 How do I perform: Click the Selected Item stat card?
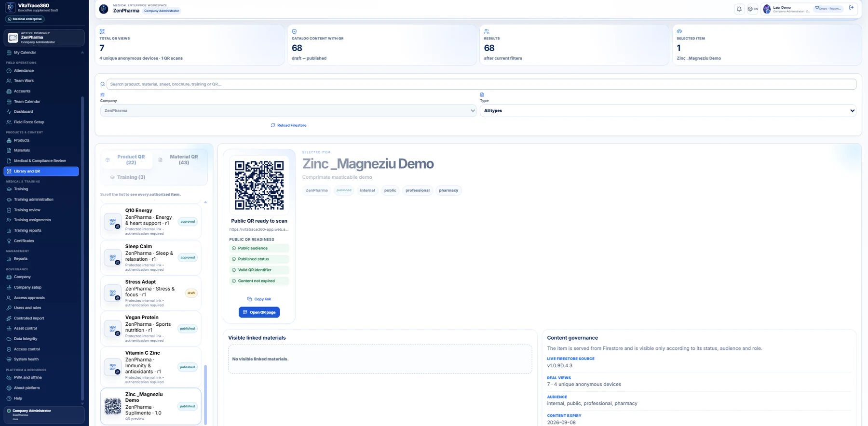coord(767,45)
